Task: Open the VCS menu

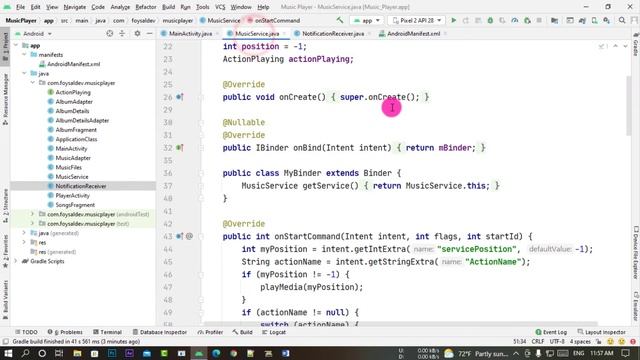Action: coord(220,7)
